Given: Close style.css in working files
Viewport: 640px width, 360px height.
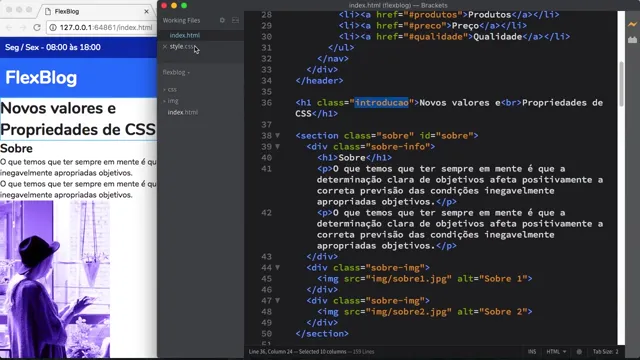Looking at the screenshot, I should [165, 47].
